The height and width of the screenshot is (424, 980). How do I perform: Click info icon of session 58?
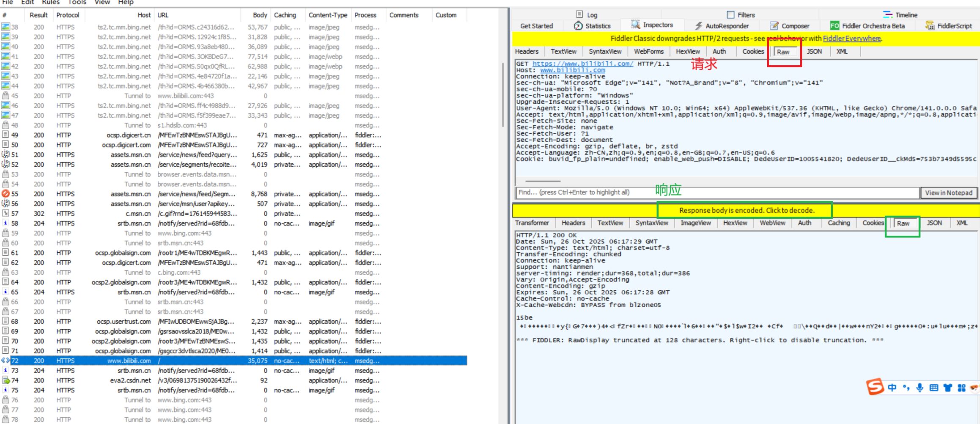[x=5, y=223]
